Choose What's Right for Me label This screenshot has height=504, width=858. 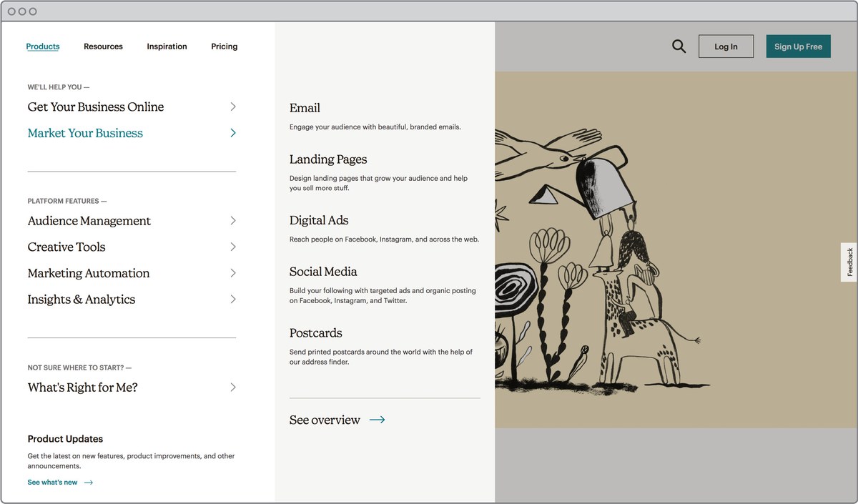[82, 387]
